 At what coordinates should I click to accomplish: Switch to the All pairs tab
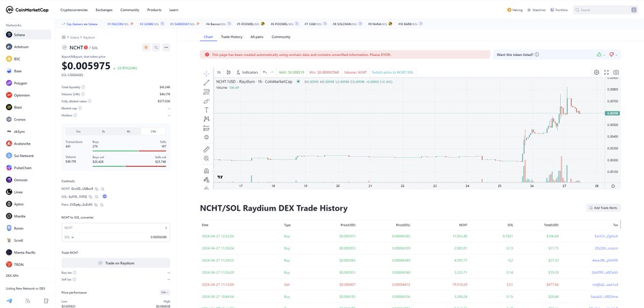point(257,37)
